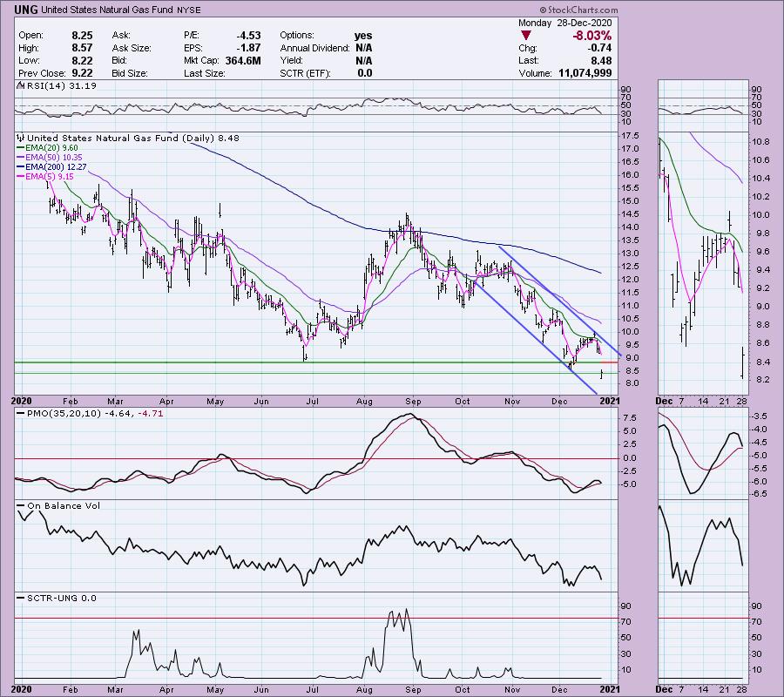Select the Last price value 8.48
This screenshot has width=784, height=697.
coord(601,60)
